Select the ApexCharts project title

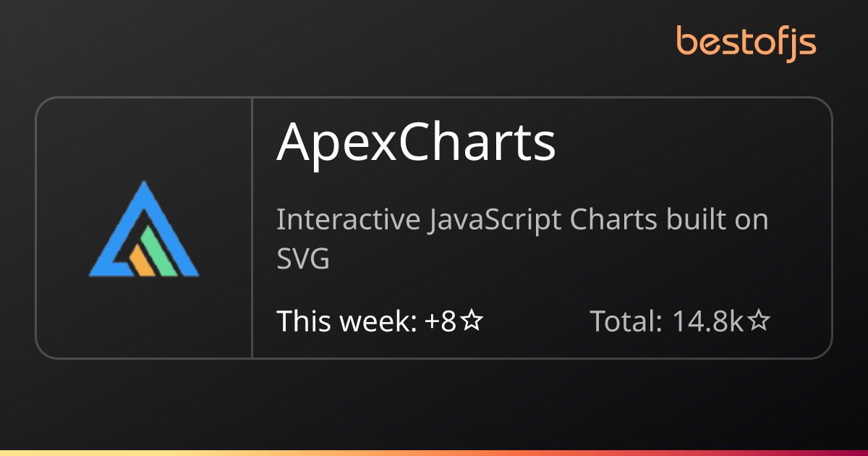[x=417, y=141]
